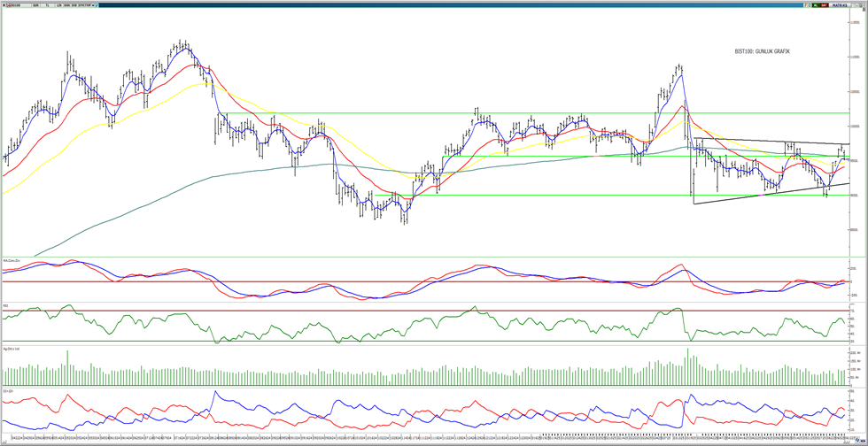Select the RSI indicator panel label
Image resolution: width=868 pixels, height=446 pixels.
pos(5,305)
